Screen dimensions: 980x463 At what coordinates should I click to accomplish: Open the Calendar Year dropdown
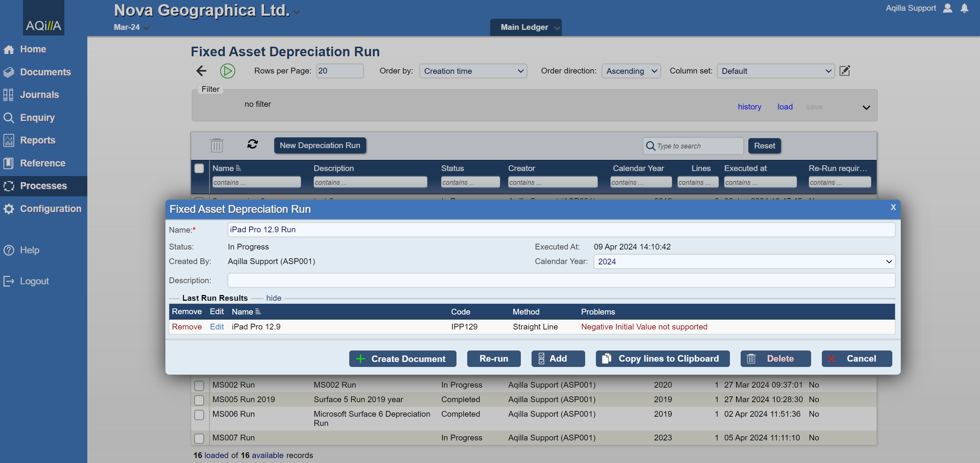coord(744,262)
